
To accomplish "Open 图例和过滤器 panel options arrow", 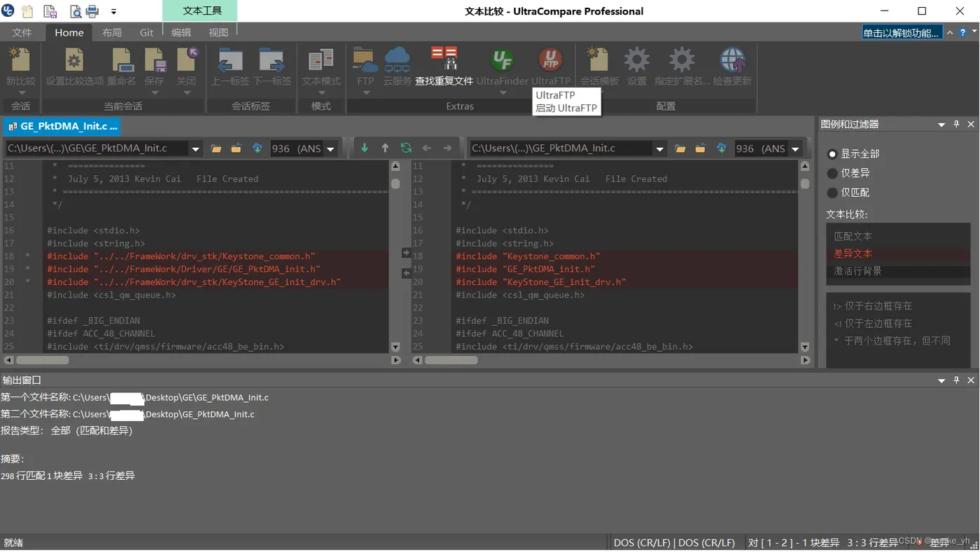I will (941, 125).
